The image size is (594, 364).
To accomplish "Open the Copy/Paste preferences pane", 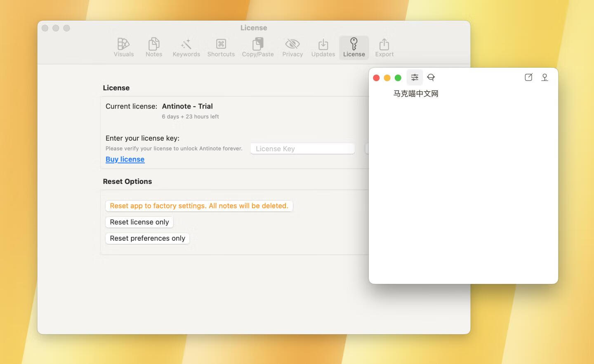I will (257, 47).
